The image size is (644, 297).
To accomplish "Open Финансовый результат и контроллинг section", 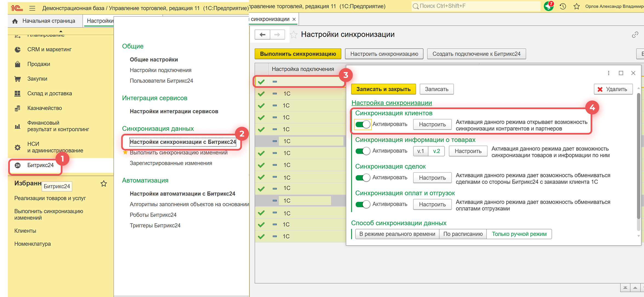I will coord(58,126).
